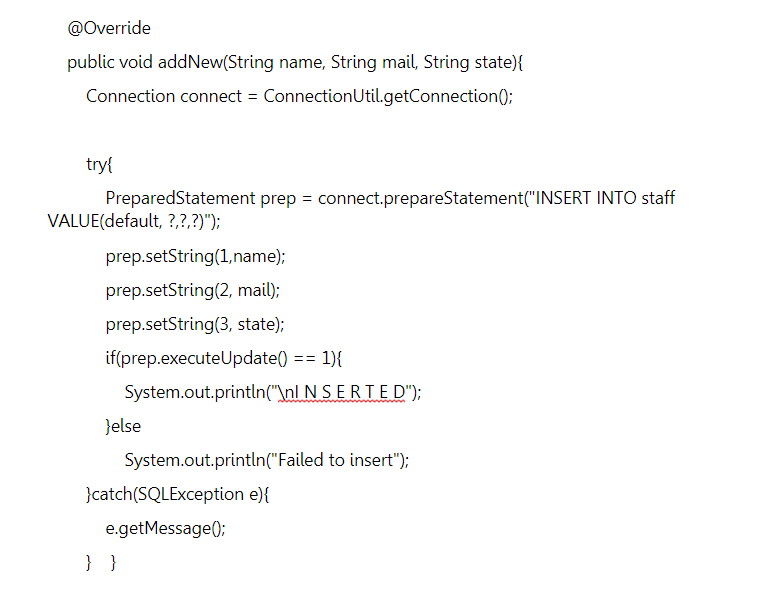Click the word Connection before connect
763x590 pixels.
[130, 96]
